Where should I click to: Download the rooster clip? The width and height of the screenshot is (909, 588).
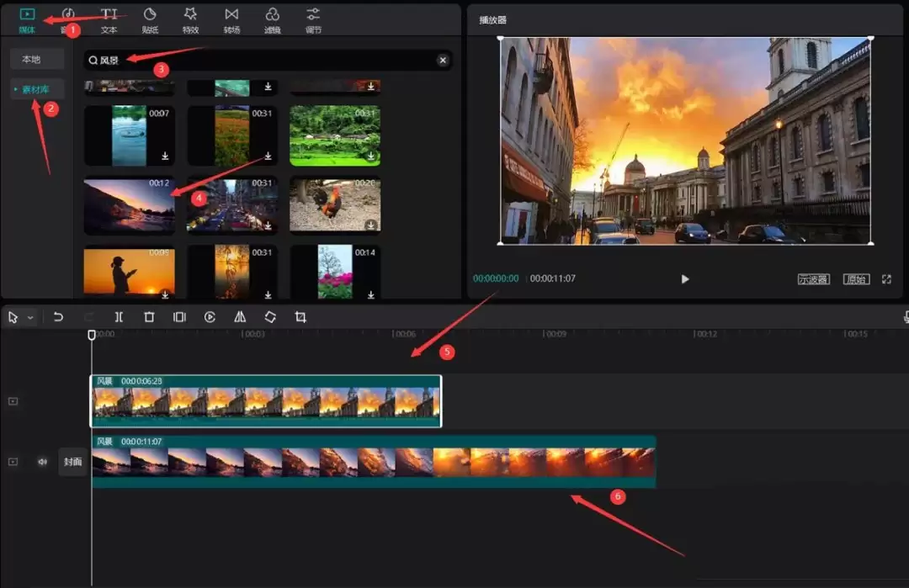[x=371, y=225]
